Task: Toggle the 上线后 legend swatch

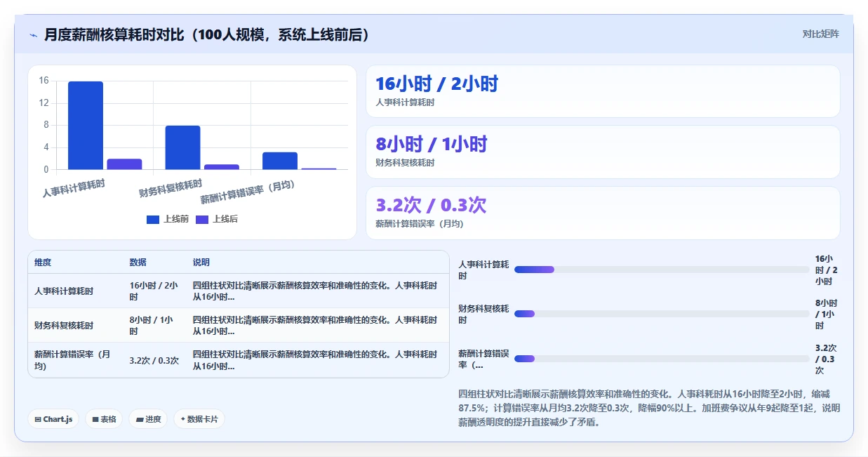Action: coord(202,219)
